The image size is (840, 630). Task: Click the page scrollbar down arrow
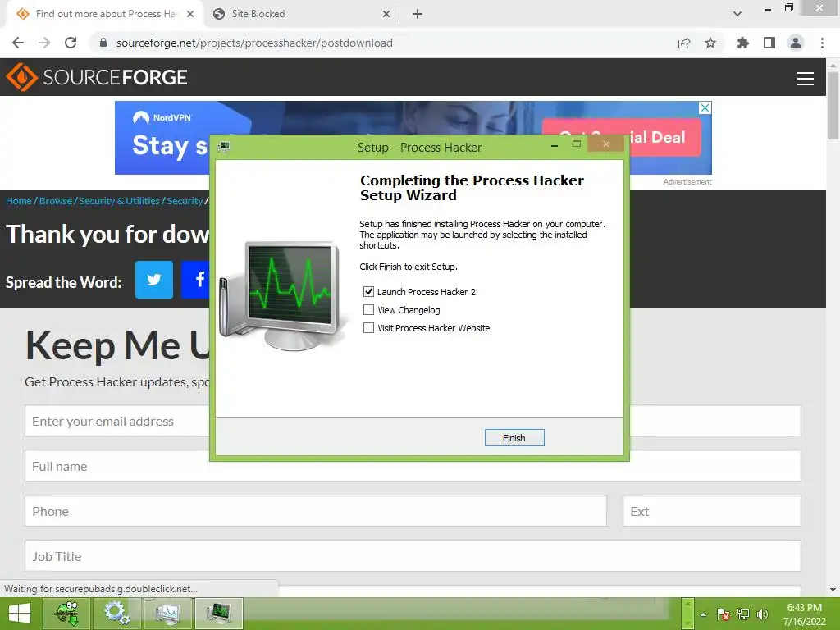[833, 590]
